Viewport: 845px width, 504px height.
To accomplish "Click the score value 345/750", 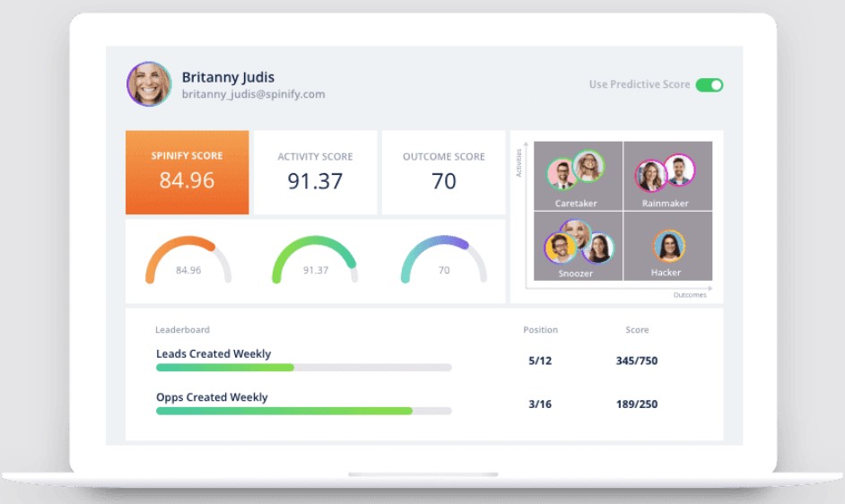I will click(x=637, y=361).
